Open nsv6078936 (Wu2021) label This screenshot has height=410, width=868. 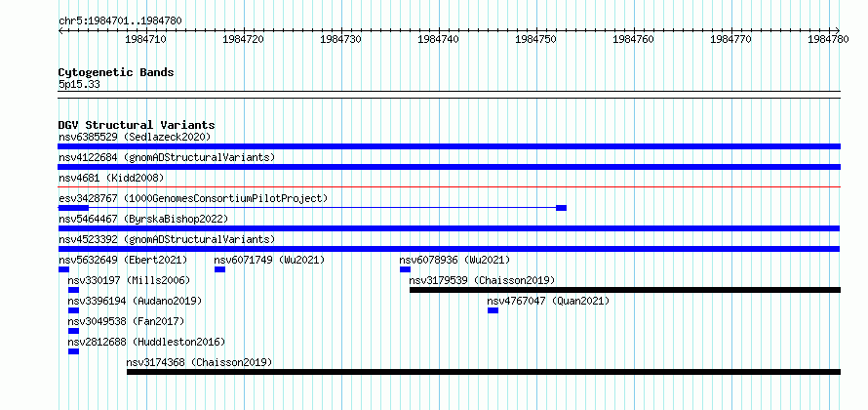pos(454,260)
